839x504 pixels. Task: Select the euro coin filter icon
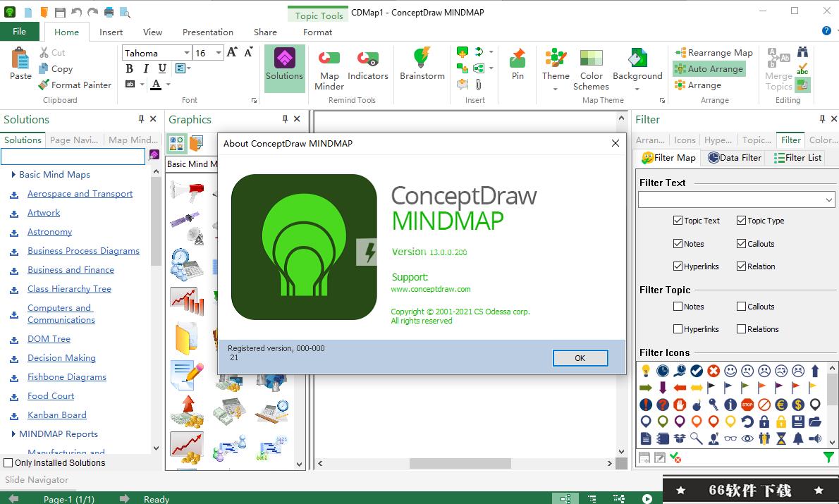pos(781,405)
